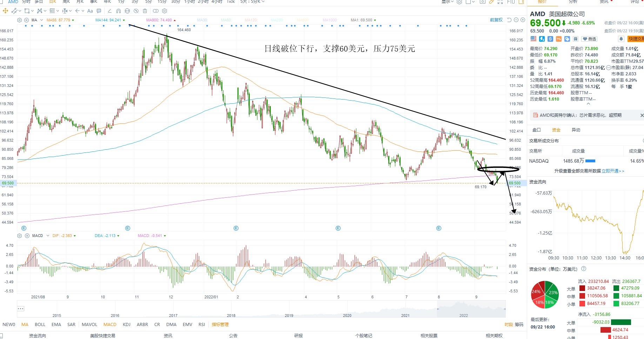
Task: Add AMD to 自选 watchlist
Action: pyautogui.click(x=589, y=39)
